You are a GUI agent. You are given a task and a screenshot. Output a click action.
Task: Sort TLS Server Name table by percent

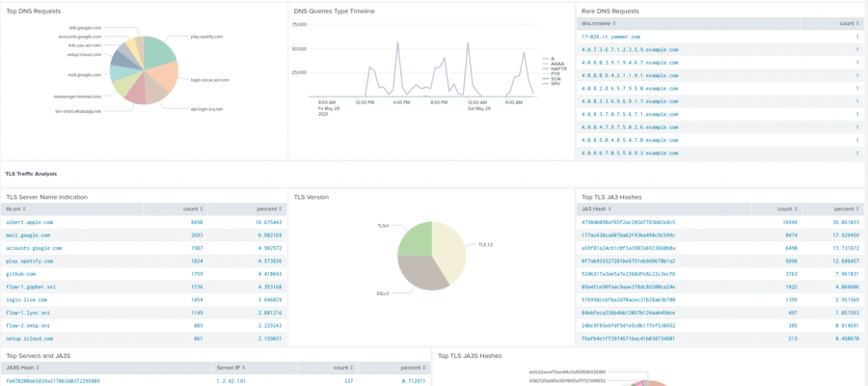[269, 208]
